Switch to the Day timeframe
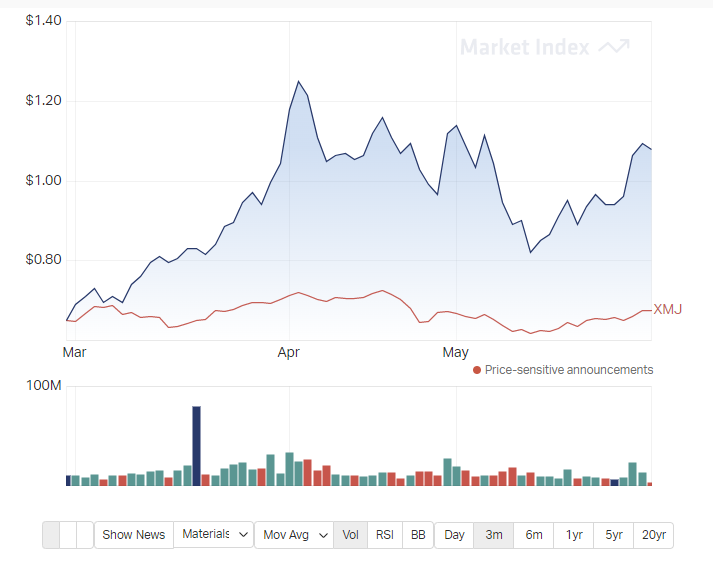 [454, 535]
